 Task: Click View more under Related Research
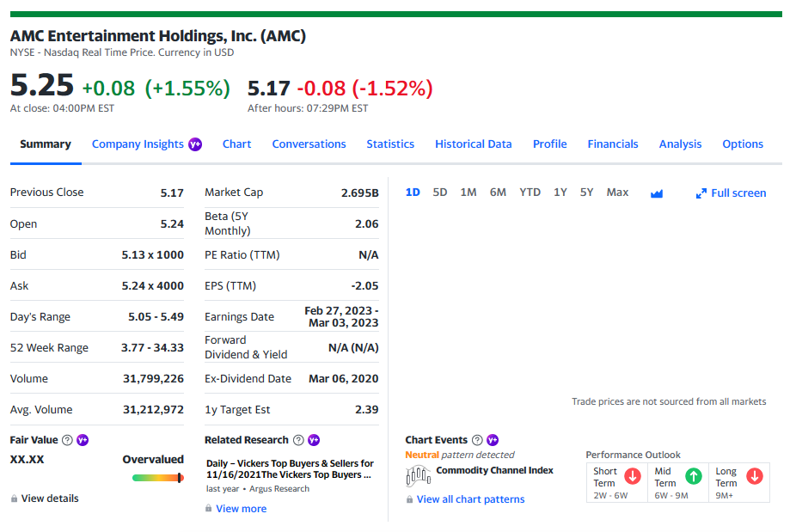coord(242,509)
